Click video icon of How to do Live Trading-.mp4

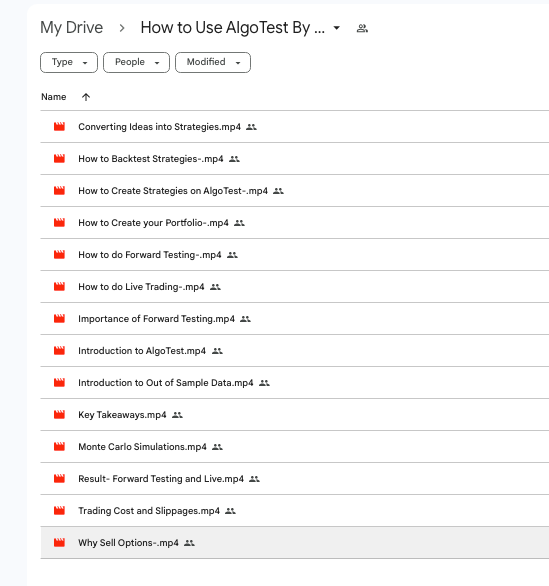pyautogui.click(x=59, y=287)
